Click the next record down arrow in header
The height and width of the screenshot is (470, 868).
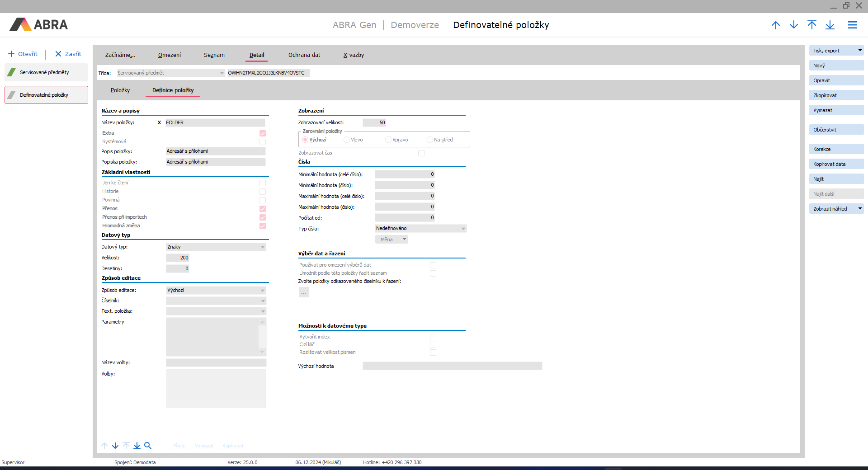(794, 25)
